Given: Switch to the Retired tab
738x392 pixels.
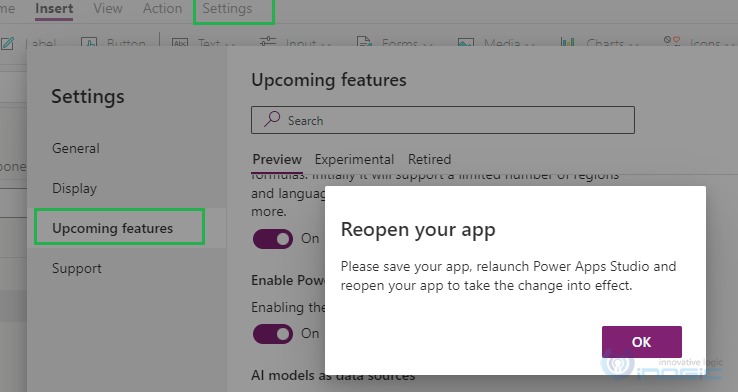Looking at the screenshot, I should (429, 160).
